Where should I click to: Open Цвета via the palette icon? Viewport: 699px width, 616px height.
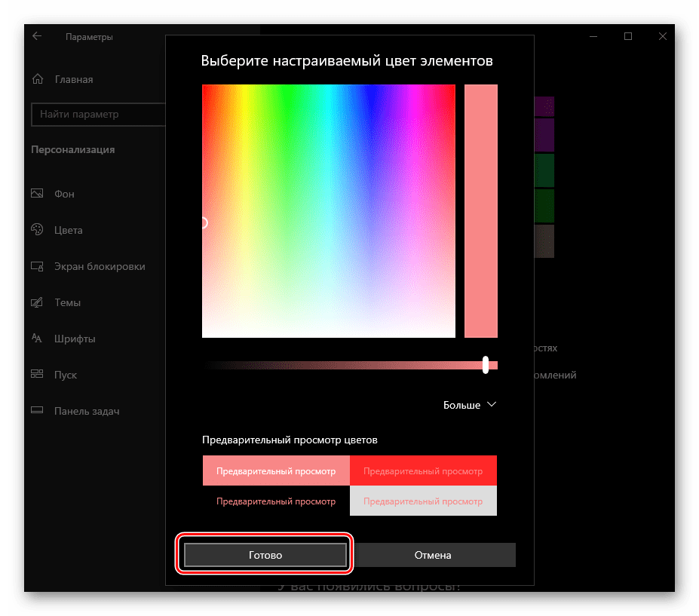(37, 230)
